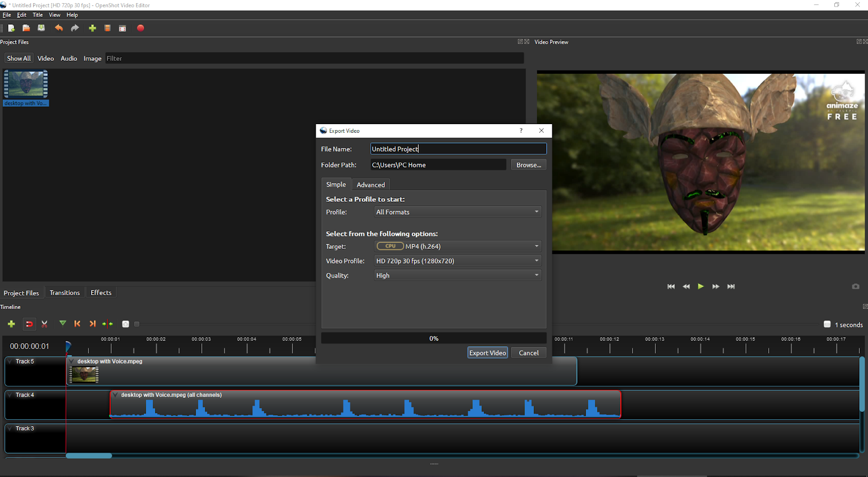This screenshot has height=477, width=868.
Task: Open menu arrow on desktop with Voice.mpeg clip
Action: pos(71,361)
